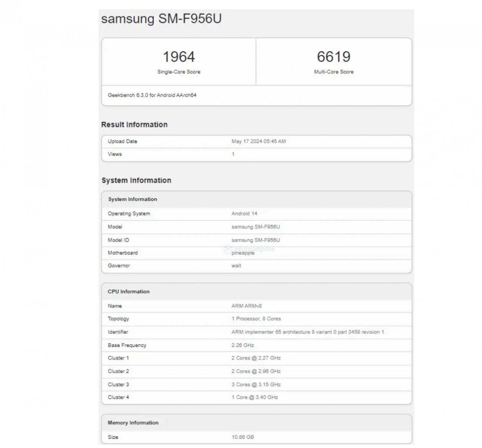Click the Upload Date label
Viewport: 482px width, 448px height.
point(122,141)
